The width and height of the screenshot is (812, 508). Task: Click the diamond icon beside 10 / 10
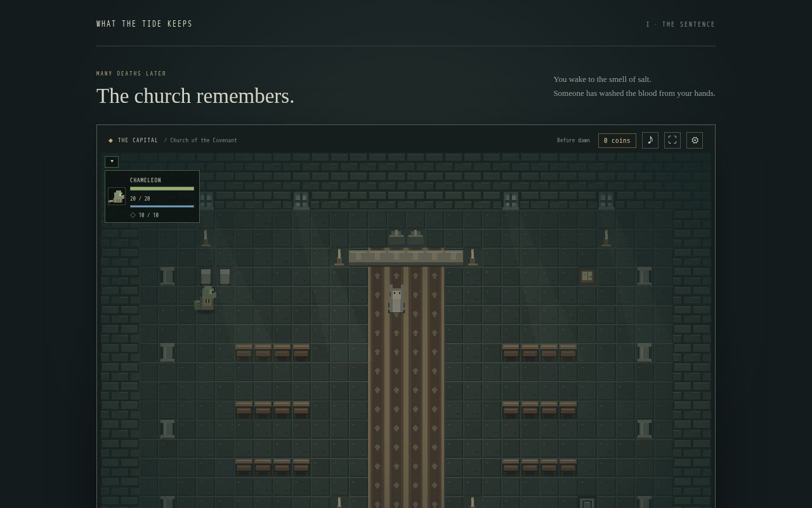133,215
